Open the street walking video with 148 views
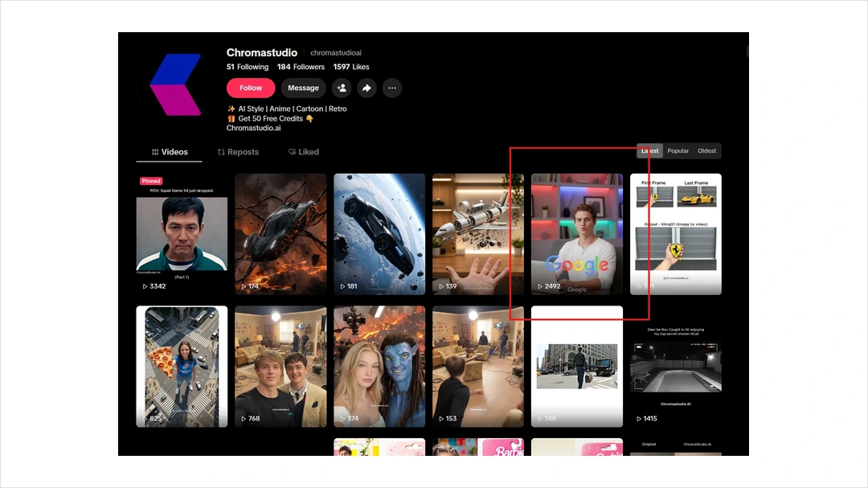This screenshot has width=868, height=488. [x=577, y=367]
